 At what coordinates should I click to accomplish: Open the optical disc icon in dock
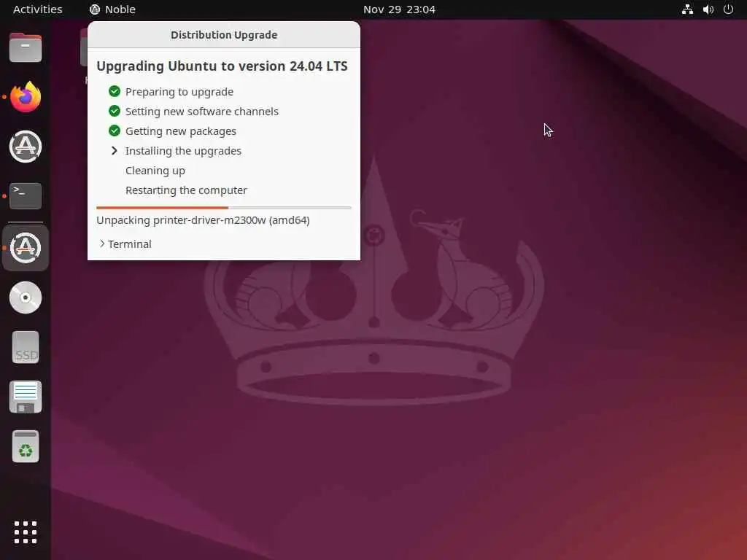[x=26, y=297]
